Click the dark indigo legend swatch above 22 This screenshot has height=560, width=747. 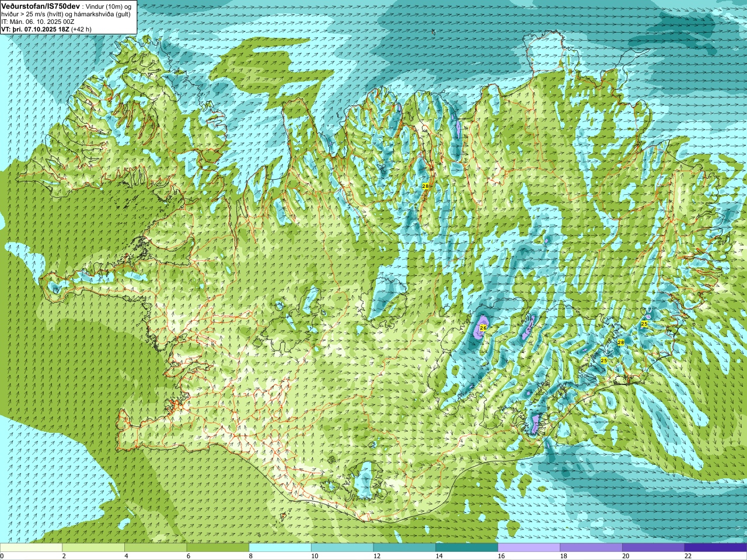click(715, 548)
